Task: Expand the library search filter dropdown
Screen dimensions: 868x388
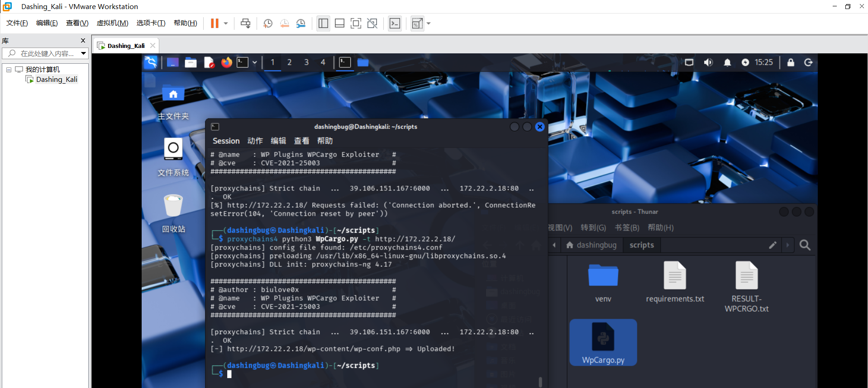Action: [83, 53]
